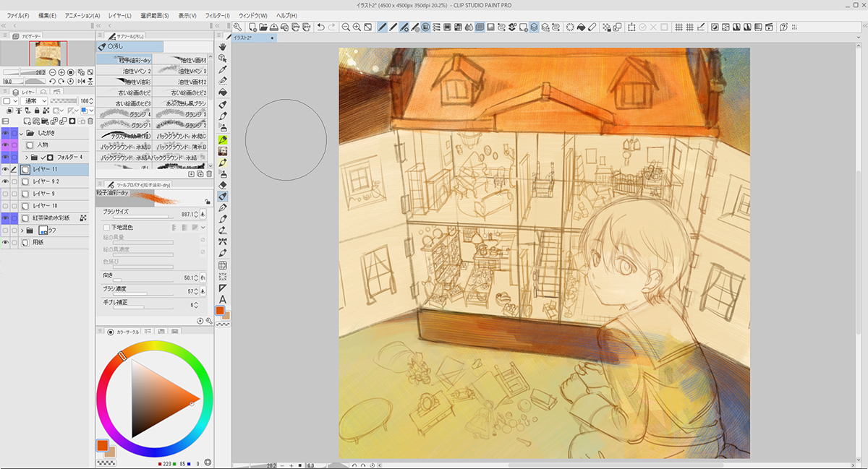The width and height of the screenshot is (868, 469).
Task: Expand the フォルダー 4 folder
Action: click(27, 157)
